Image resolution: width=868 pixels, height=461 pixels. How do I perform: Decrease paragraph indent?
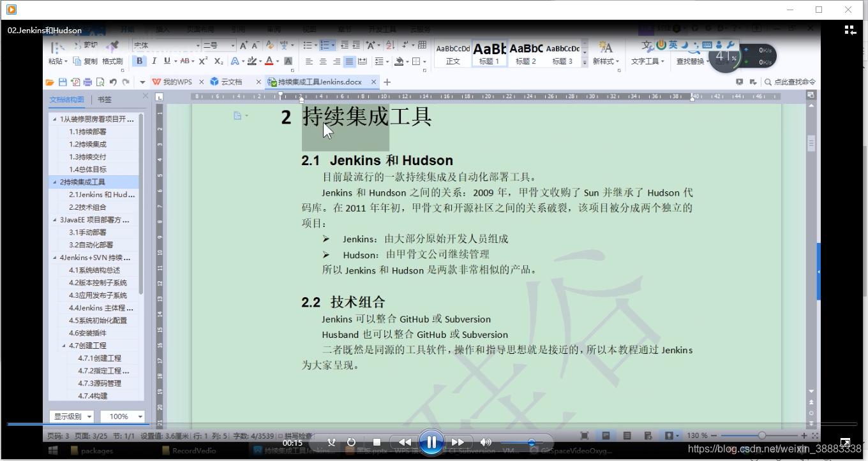[x=345, y=45]
